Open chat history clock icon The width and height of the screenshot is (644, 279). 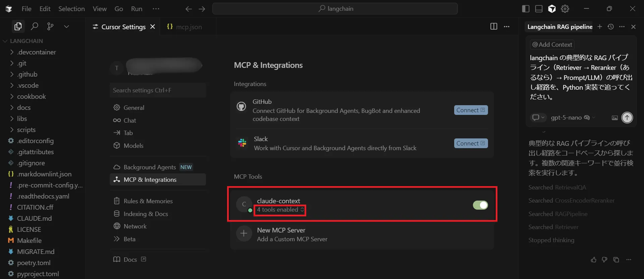pos(610,27)
